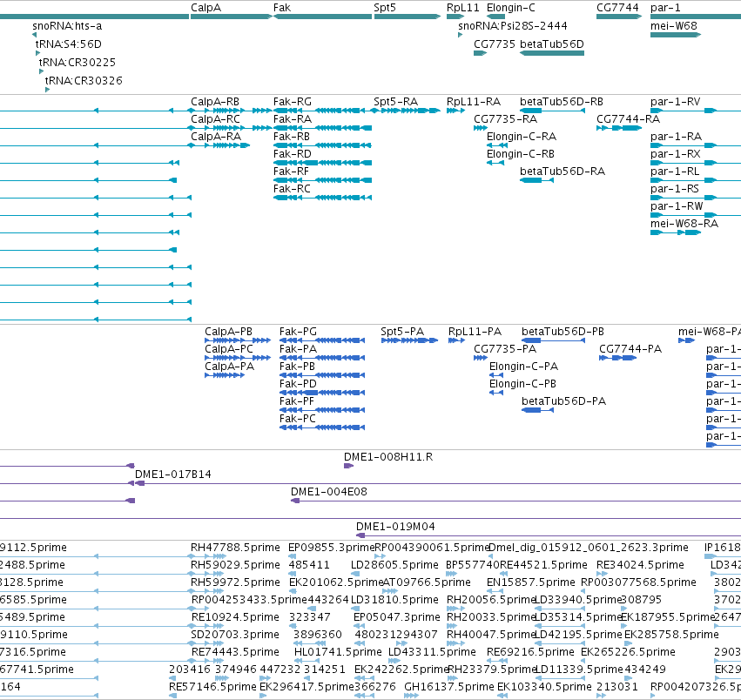
Task: Click the CalpA-PB protein label
Action: (229, 333)
